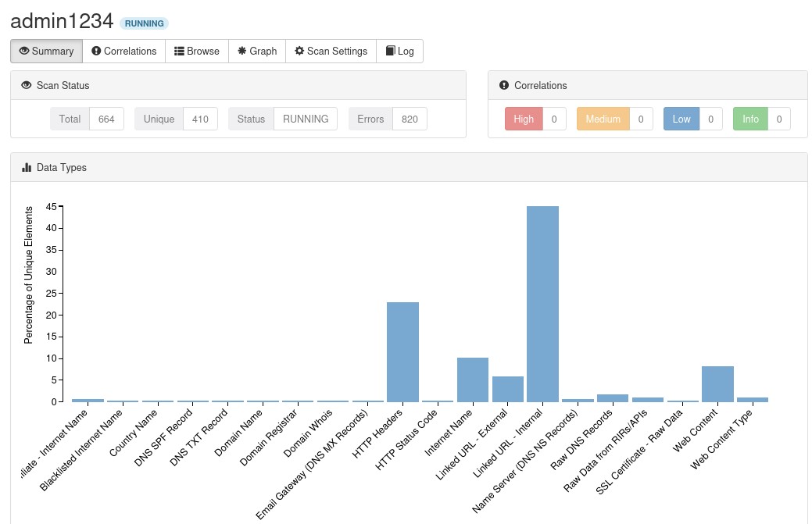Click the book icon in Log tab

click(x=391, y=51)
